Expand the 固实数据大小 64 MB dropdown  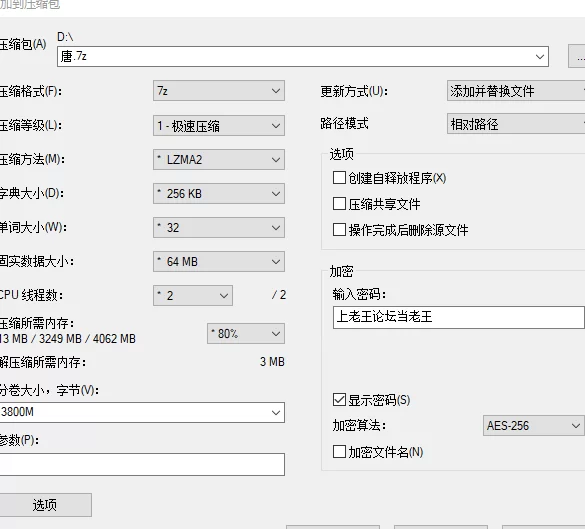point(219,262)
